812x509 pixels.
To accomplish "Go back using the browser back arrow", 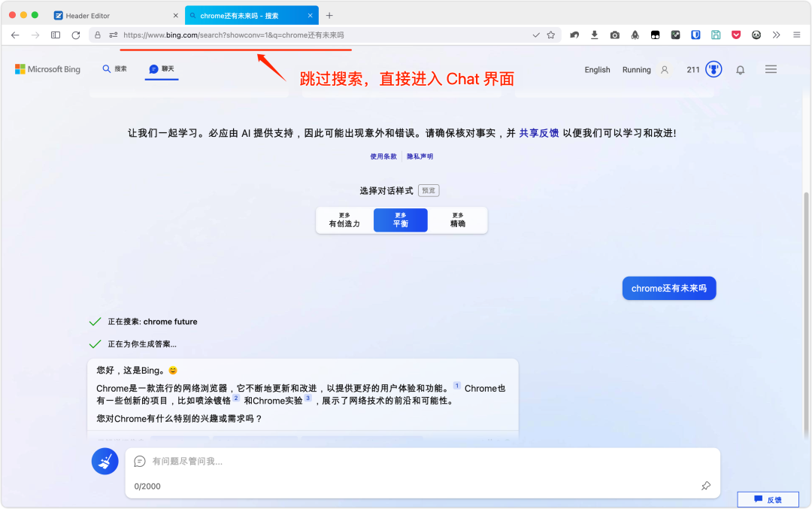I will pyautogui.click(x=15, y=35).
